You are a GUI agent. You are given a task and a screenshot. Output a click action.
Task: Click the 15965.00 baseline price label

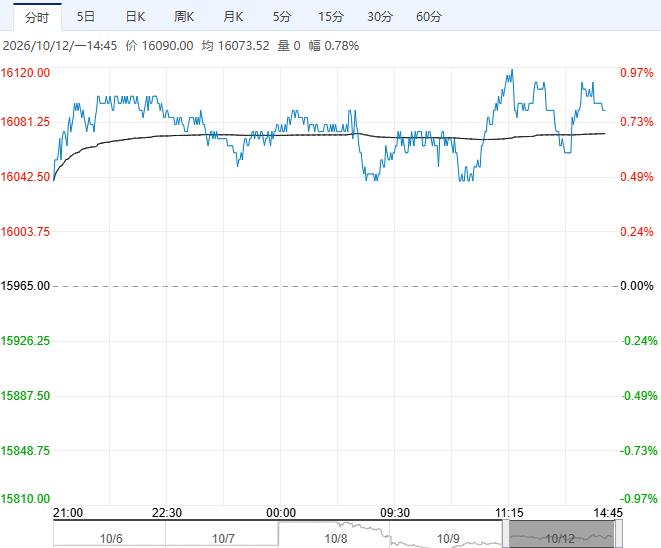tap(25, 286)
